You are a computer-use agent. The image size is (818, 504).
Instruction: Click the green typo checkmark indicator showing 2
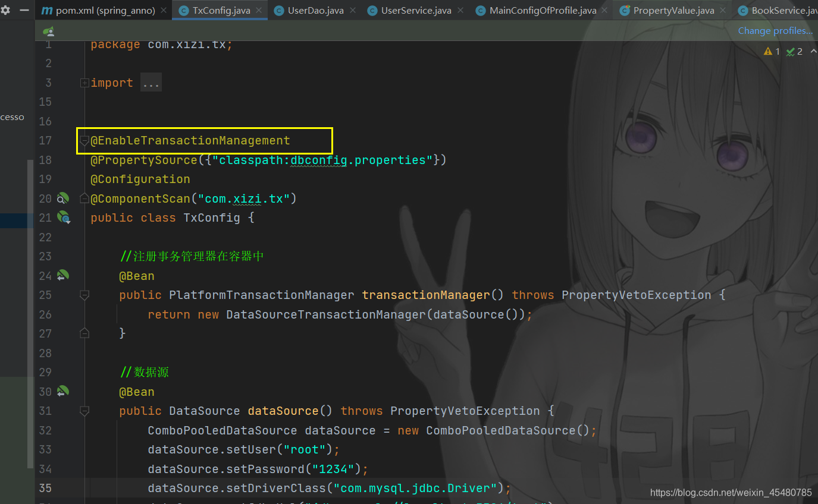pos(794,52)
